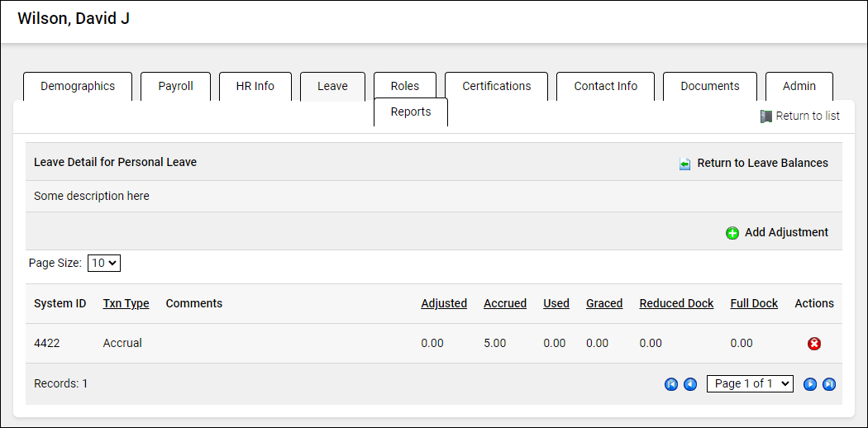868x428 pixels.
Task: Sort by the Accrued column header
Action: 504,303
